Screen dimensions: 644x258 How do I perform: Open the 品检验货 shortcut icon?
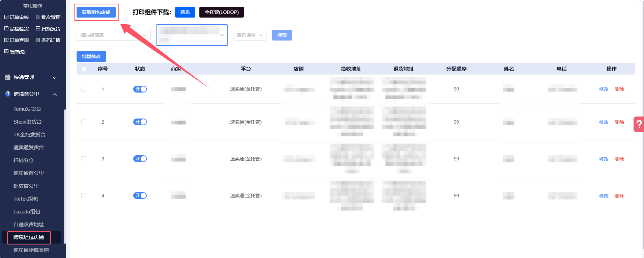click(x=6, y=28)
